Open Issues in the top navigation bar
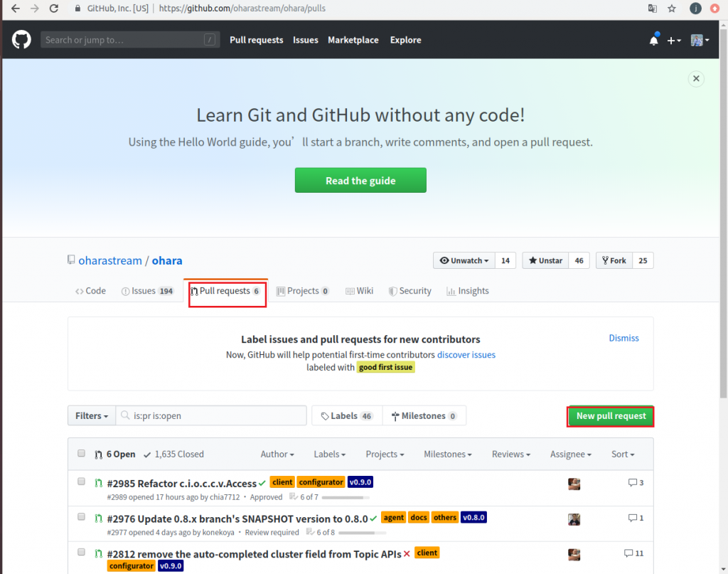728x574 pixels. click(306, 40)
